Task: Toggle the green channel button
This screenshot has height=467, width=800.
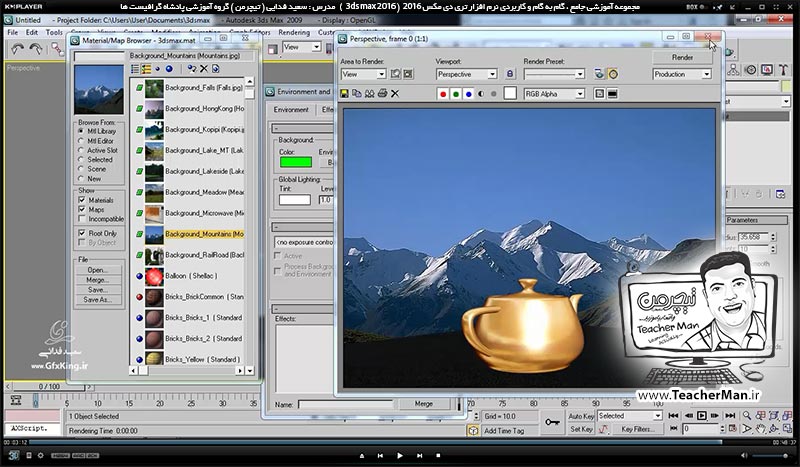Action: pos(456,94)
